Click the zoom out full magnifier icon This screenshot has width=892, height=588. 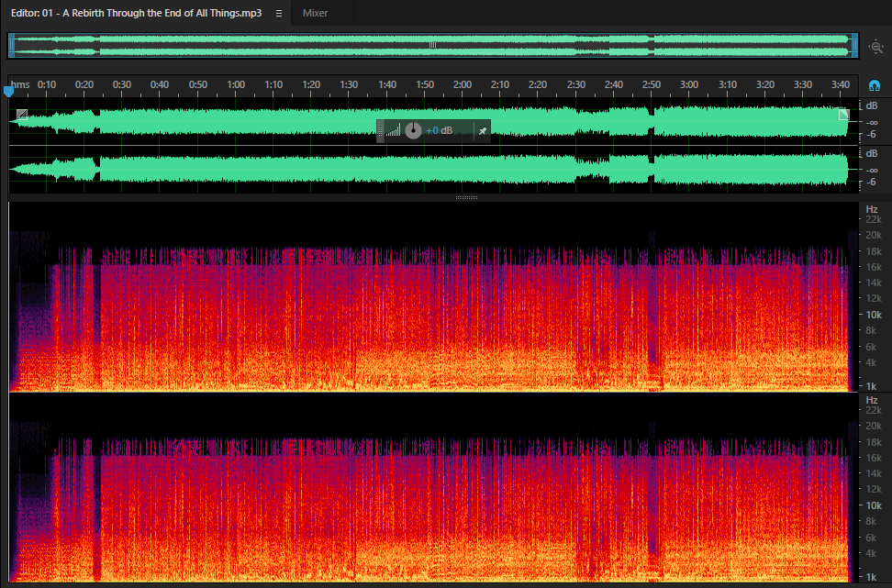[x=876, y=46]
